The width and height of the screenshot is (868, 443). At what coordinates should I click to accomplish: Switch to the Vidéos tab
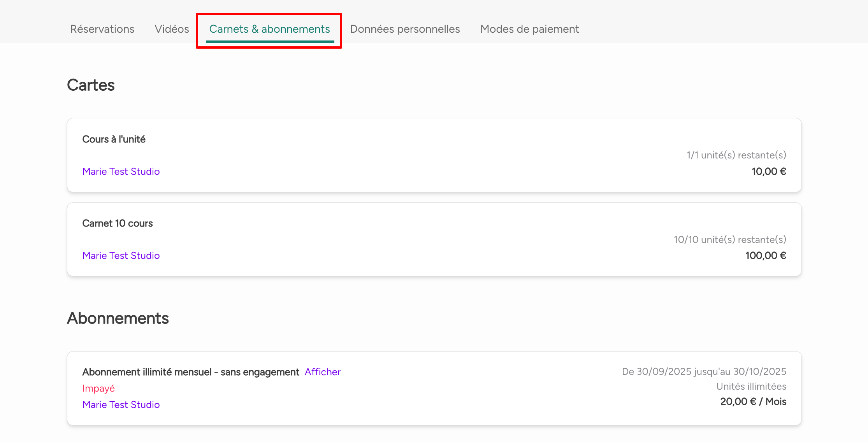[172, 29]
